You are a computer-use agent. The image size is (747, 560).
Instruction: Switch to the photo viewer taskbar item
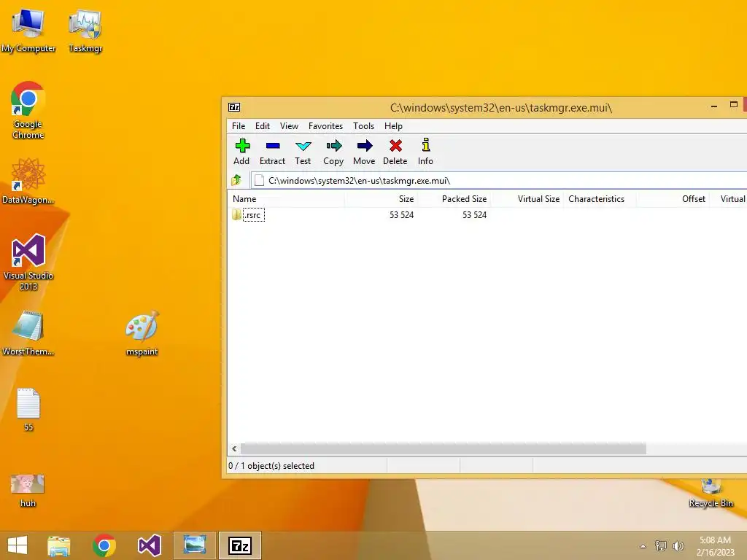point(194,545)
